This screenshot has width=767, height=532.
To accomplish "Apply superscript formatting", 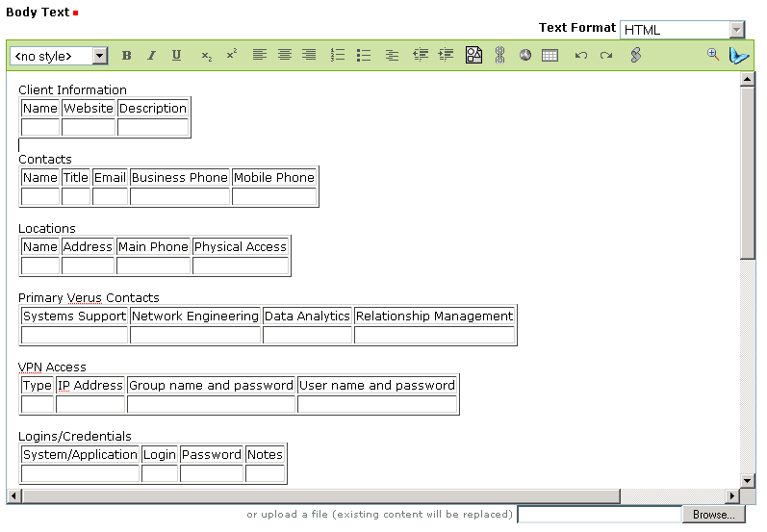I will click(232, 56).
